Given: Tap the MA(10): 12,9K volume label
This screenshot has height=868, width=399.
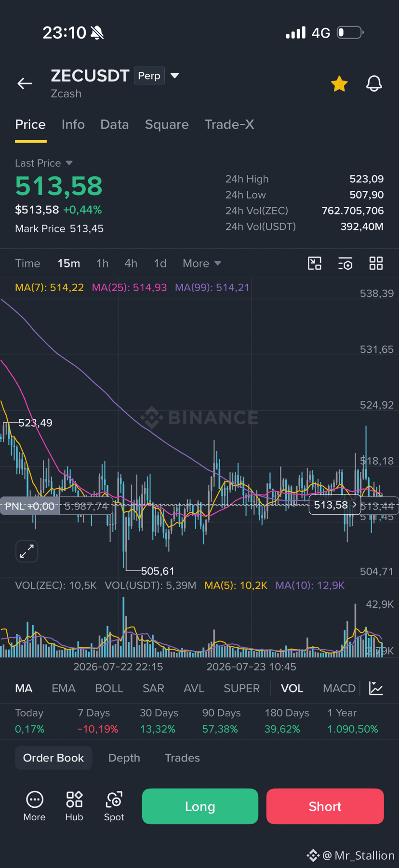Looking at the screenshot, I should click(310, 585).
